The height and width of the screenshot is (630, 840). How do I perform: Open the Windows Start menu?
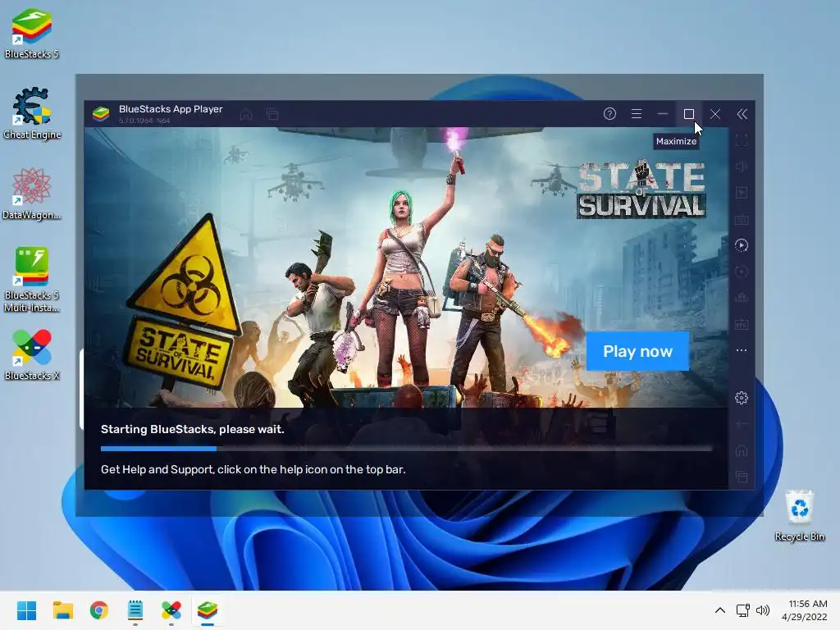(x=26, y=610)
